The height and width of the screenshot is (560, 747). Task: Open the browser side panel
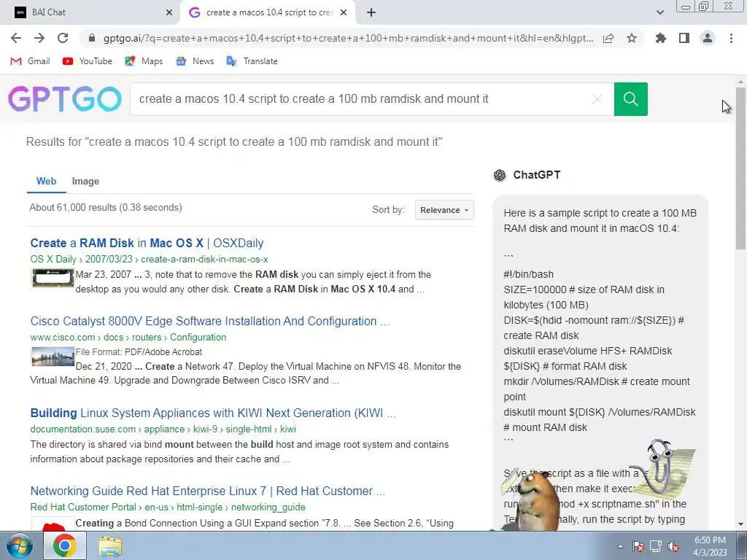tap(684, 38)
